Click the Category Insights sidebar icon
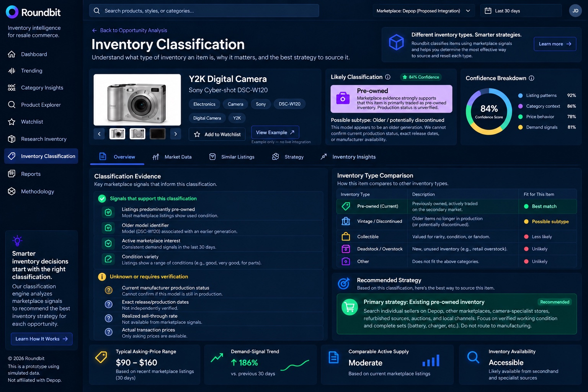 12,88
